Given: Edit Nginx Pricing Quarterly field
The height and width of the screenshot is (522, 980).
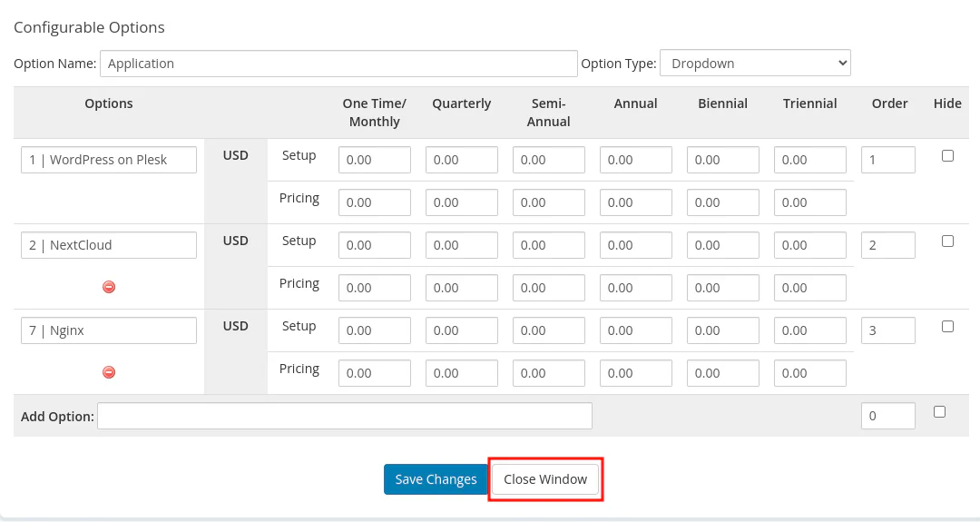Looking at the screenshot, I should pos(462,373).
